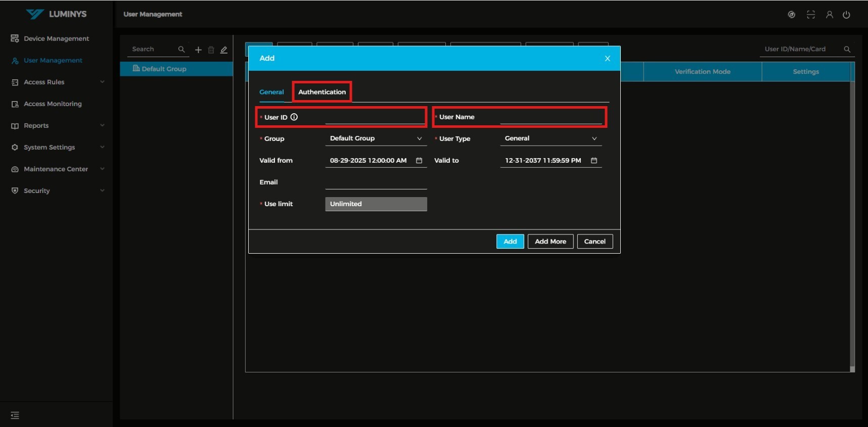Click the Cancel button
Viewport: 868px width, 427px height.
(595, 242)
